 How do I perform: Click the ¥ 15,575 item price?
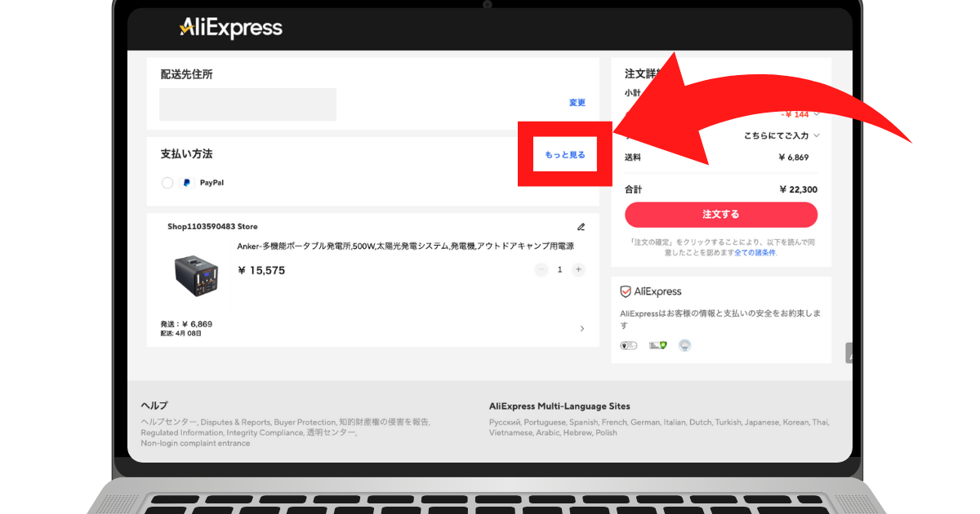[261, 270]
